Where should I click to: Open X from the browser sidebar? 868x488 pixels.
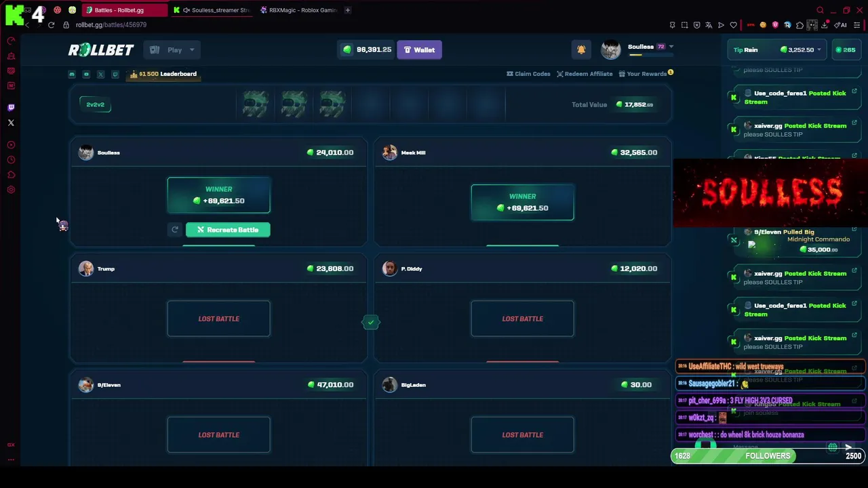[x=11, y=123]
